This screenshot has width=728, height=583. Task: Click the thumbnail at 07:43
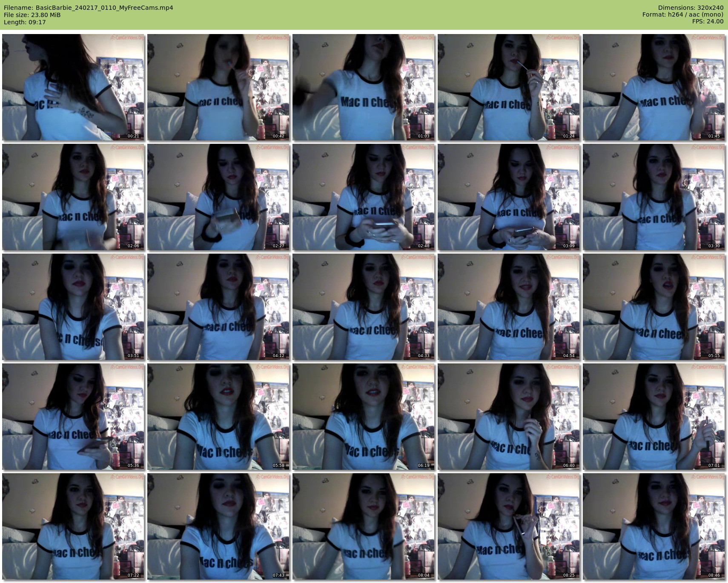pos(218,526)
